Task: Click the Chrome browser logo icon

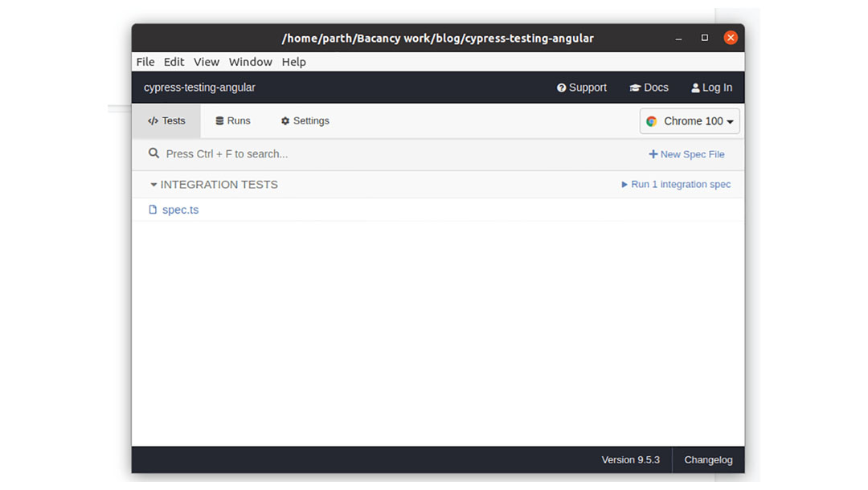Action: tap(652, 121)
